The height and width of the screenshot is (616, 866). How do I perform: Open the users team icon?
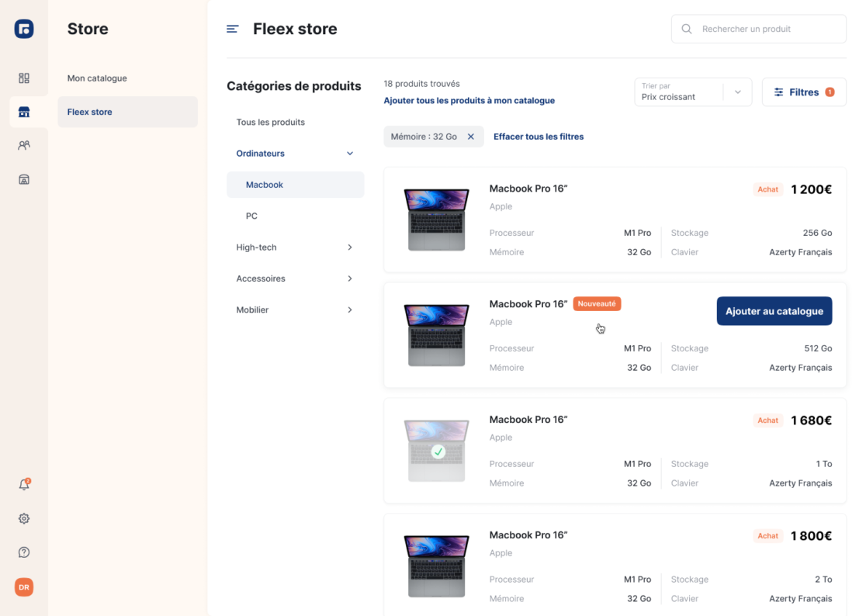click(24, 145)
